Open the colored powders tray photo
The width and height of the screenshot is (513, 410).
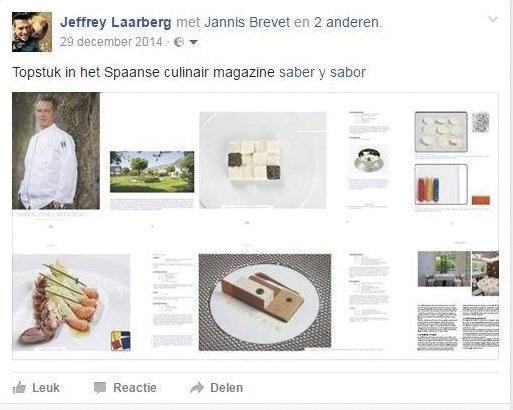[x=441, y=184]
